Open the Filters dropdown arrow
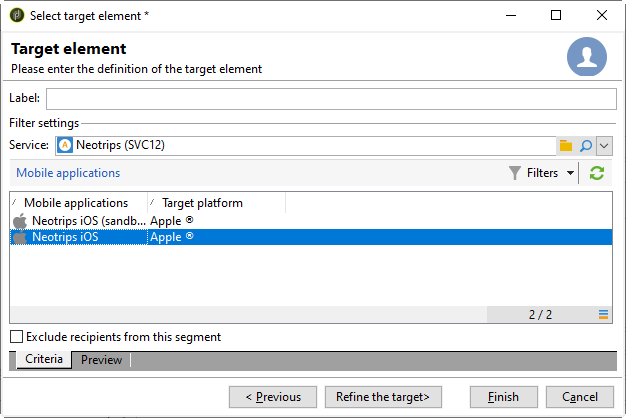 (x=570, y=173)
